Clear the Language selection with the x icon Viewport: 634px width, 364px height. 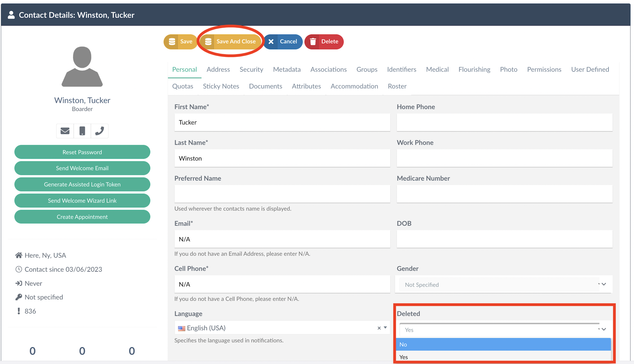click(379, 328)
